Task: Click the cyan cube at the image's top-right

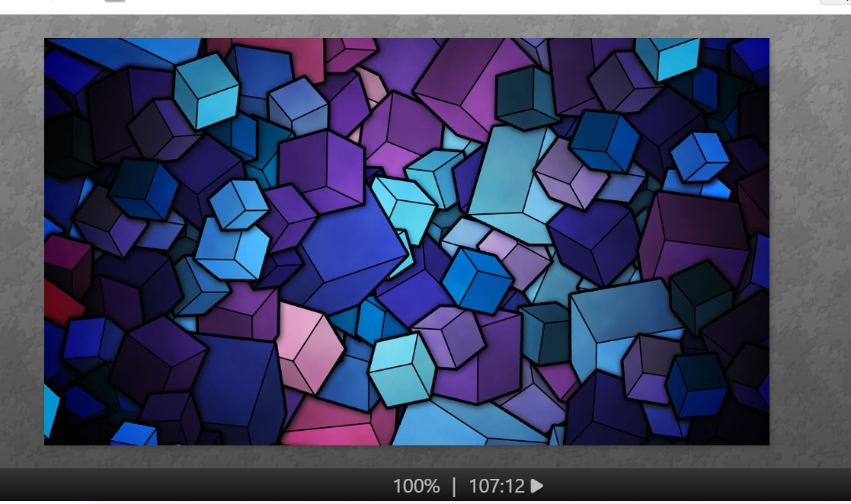Action: coord(669,55)
